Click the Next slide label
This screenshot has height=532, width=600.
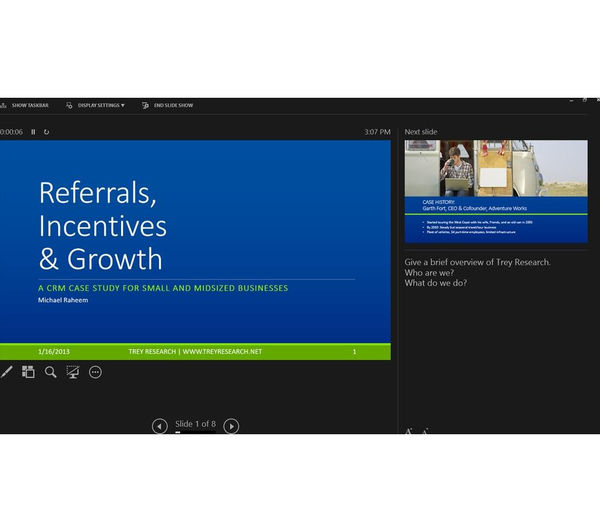421,132
